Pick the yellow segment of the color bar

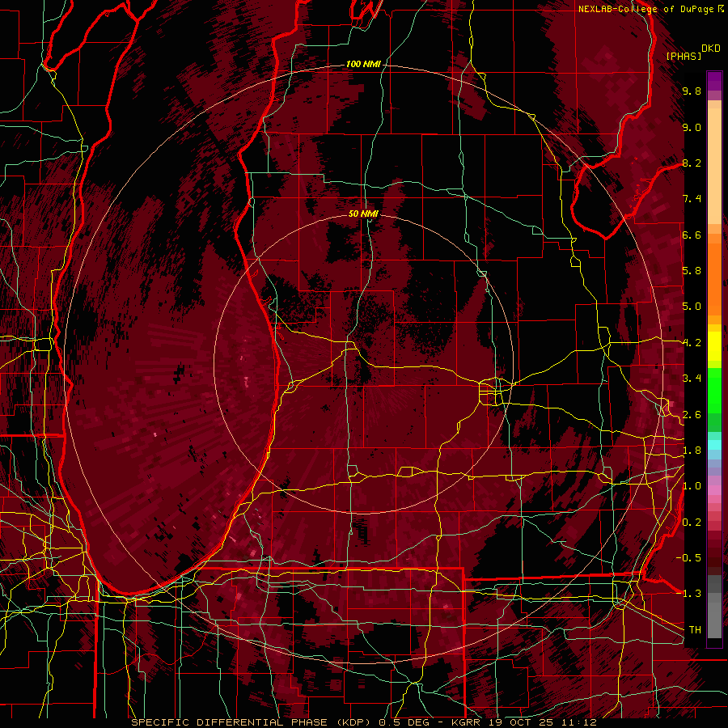coord(714,346)
